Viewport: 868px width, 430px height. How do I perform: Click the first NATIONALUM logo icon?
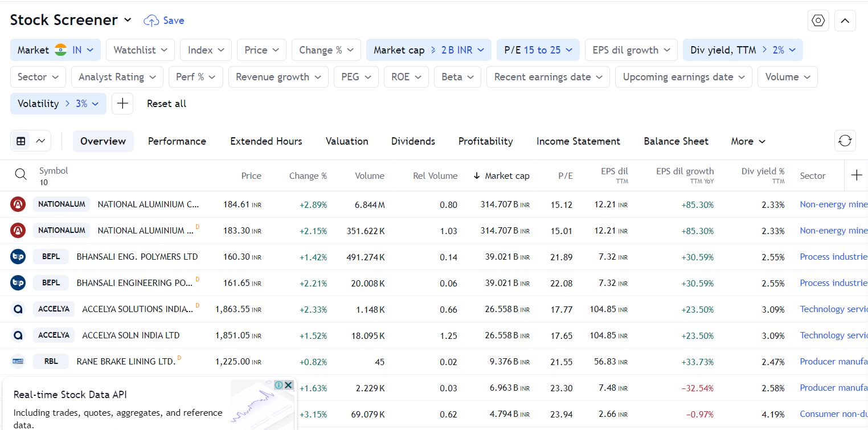pos(18,204)
